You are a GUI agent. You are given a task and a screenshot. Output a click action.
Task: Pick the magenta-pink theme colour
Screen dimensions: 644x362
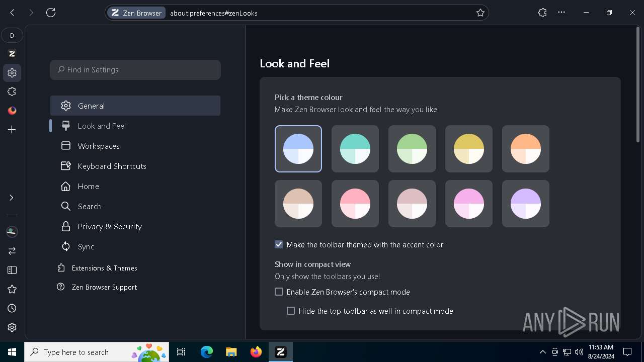pyautogui.click(x=469, y=204)
